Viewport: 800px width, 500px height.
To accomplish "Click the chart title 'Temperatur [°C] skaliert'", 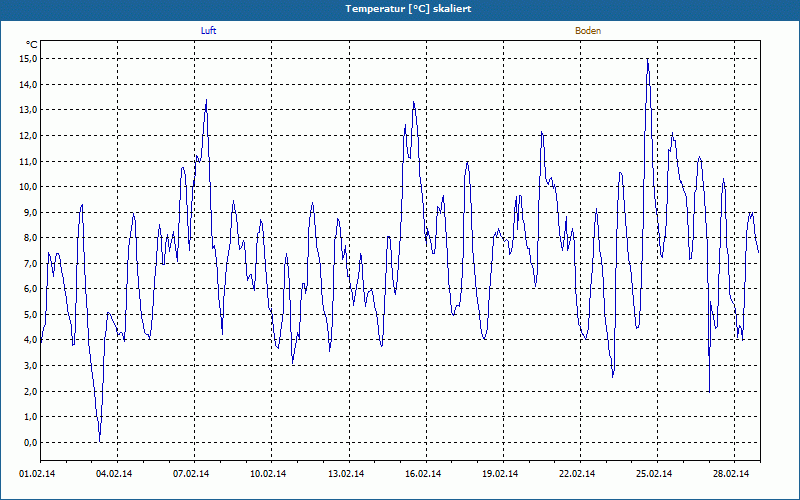I will (x=408, y=9).
